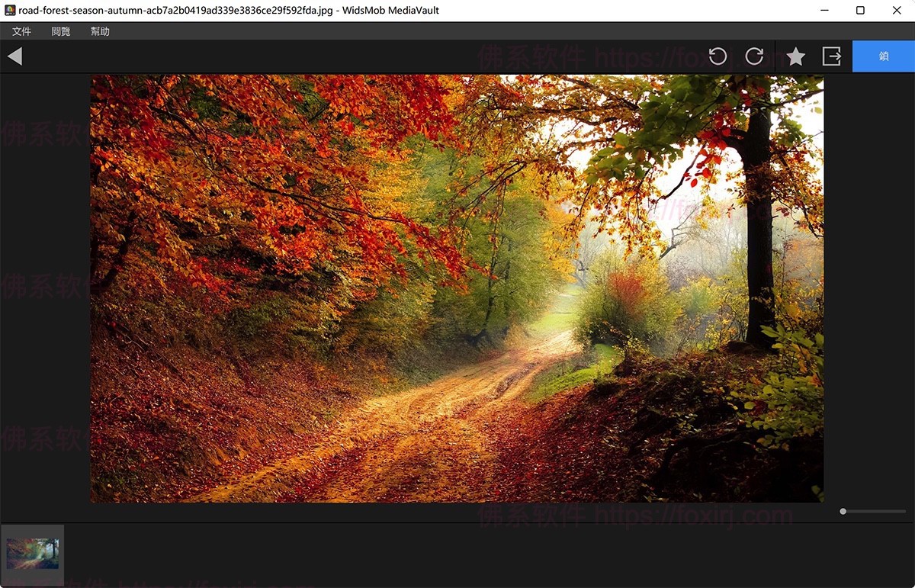Mark the photo as favorite with star
Image resolution: width=915 pixels, height=588 pixels.
pyautogui.click(x=795, y=56)
